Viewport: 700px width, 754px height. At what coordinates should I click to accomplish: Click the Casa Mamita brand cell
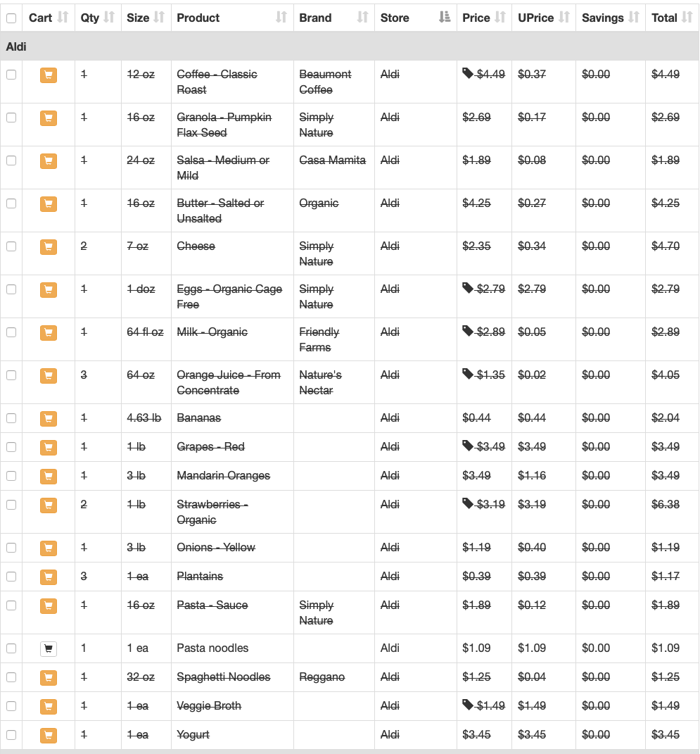[334, 168]
